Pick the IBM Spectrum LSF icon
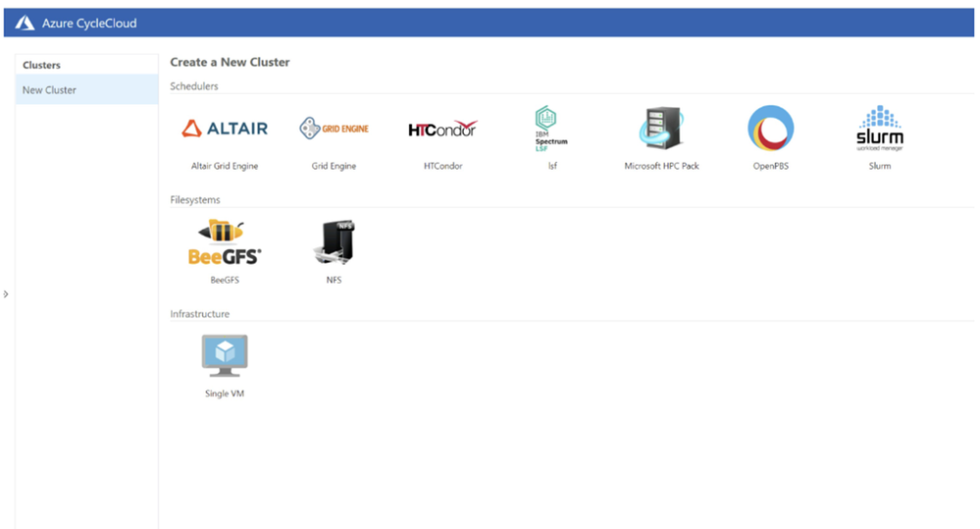 [550, 129]
